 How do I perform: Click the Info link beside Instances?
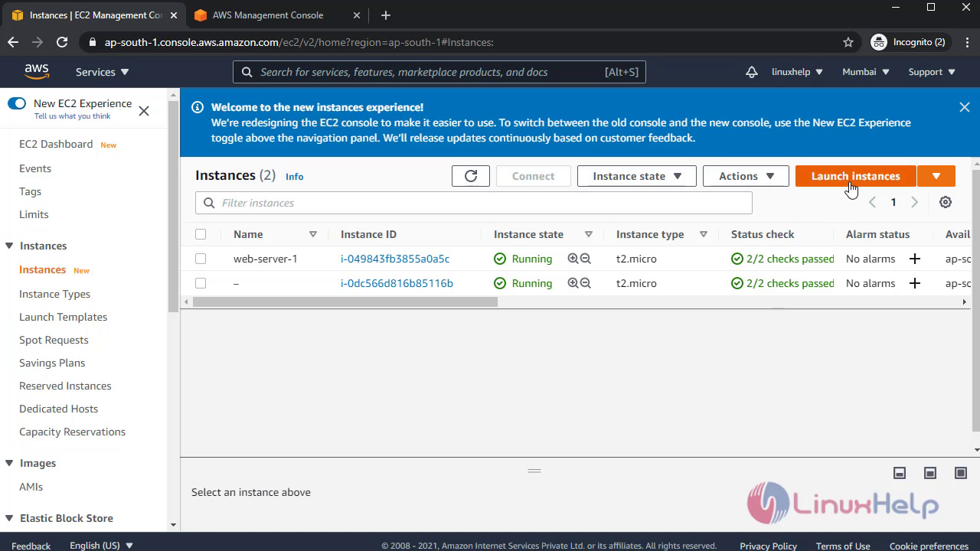294,177
